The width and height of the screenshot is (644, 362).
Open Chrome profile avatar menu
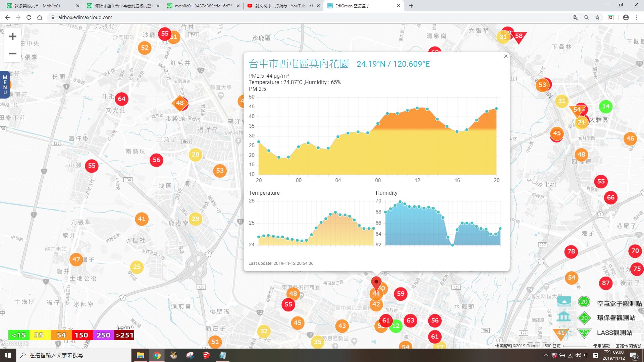(626, 17)
